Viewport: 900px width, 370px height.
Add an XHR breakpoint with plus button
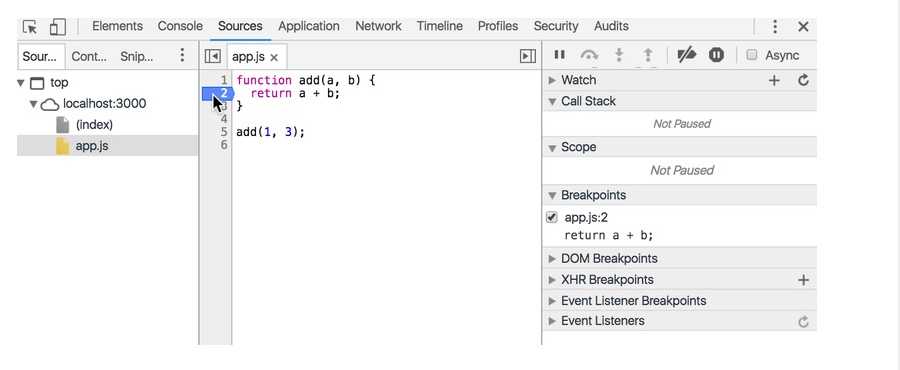click(803, 280)
